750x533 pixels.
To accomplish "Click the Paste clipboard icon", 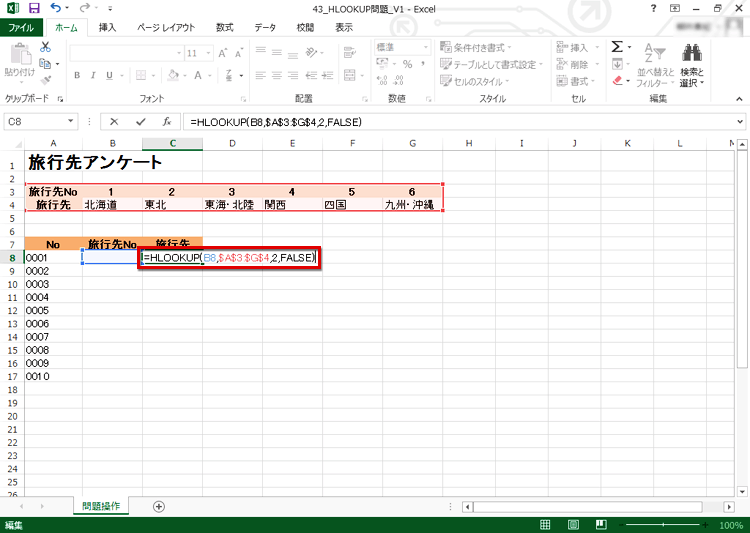I will pyautogui.click(x=21, y=54).
